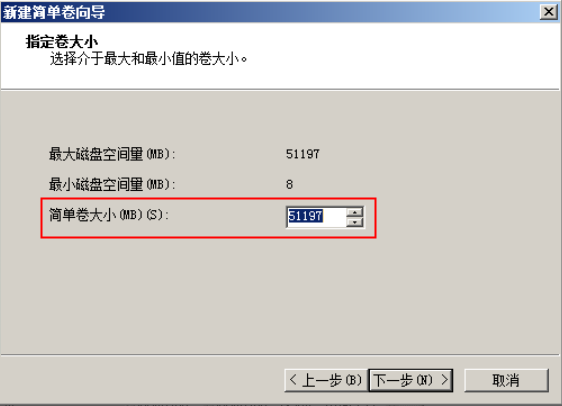Image resolution: width=562 pixels, height=406 pixels.
Task: Click the maximum disk space value 51197
Action: tap(303, 154)
